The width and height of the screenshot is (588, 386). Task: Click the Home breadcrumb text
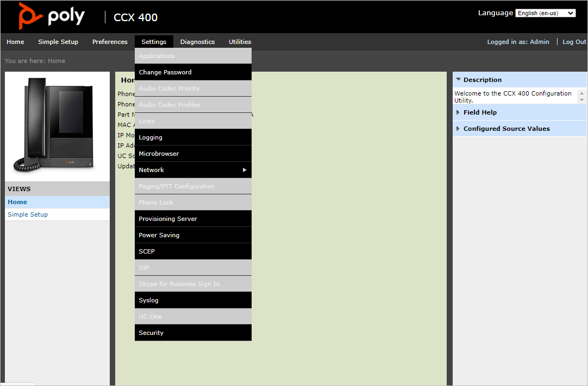pos(57,61)
